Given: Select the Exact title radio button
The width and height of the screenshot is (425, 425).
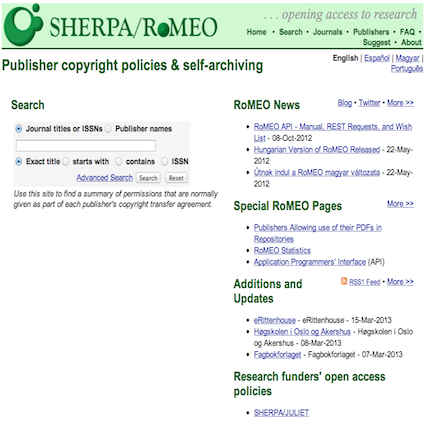Looking at the screenshot, I should tap(19, 162).
